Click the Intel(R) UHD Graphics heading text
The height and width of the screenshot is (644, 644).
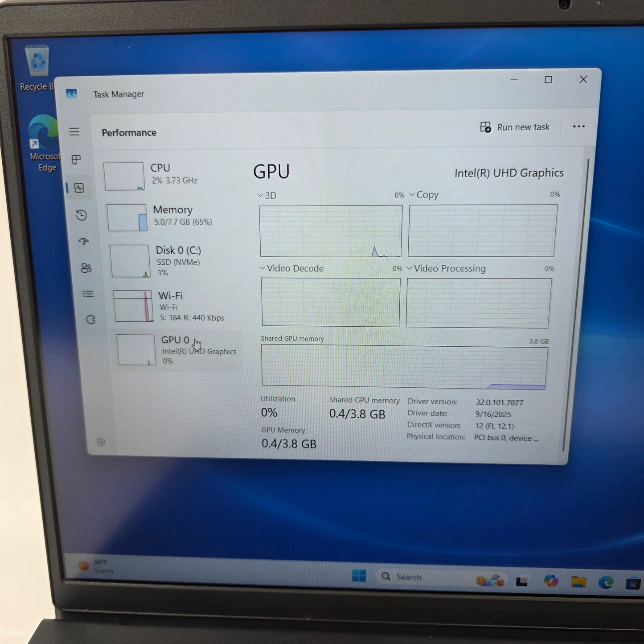509,173
